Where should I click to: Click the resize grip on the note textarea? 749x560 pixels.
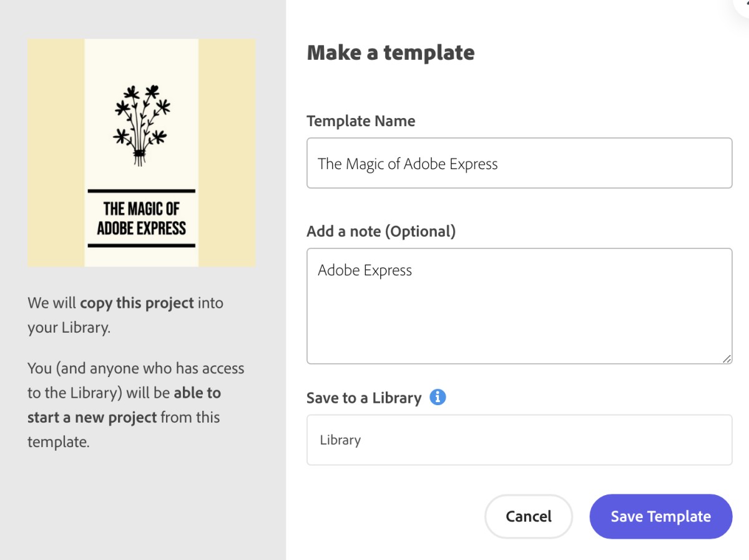727,359
